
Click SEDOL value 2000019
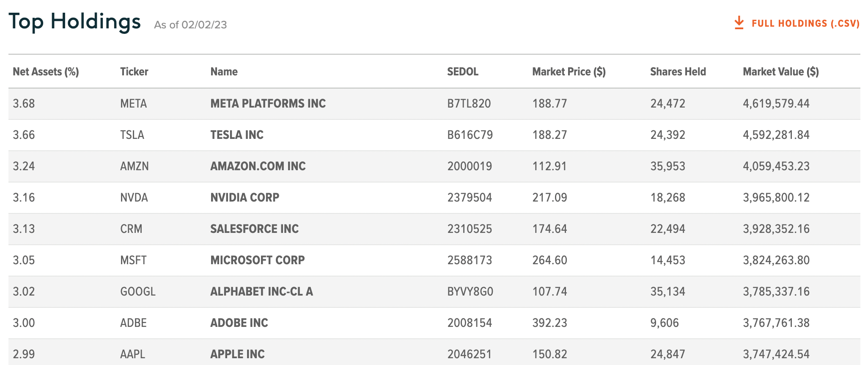pos(470,166)
